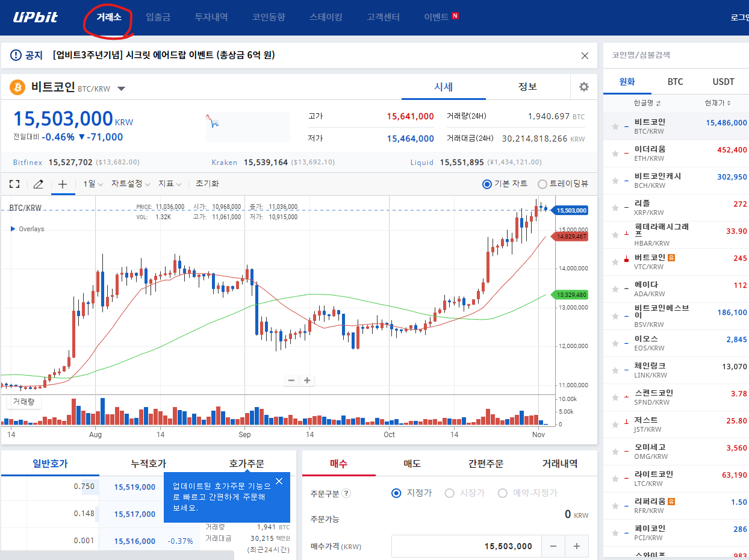
Task: Open the 3주년 airdrop event notice link
Action: point(164,55)
